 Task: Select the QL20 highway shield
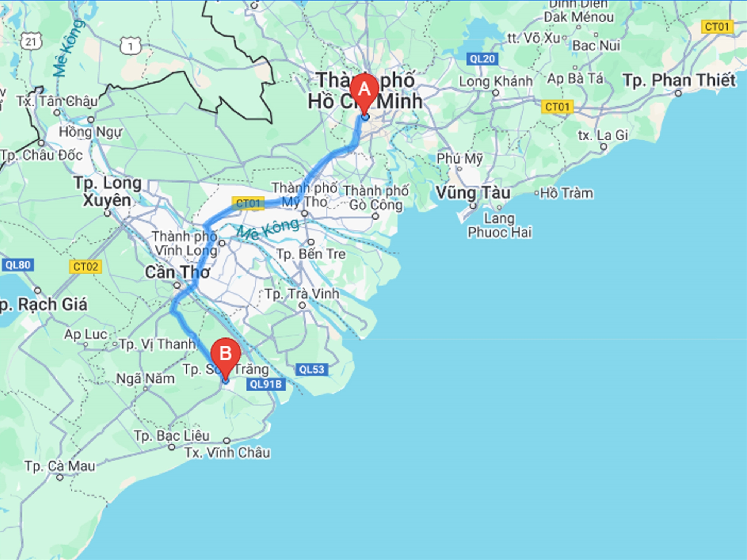pyautogui.click(x=482, y=59)
